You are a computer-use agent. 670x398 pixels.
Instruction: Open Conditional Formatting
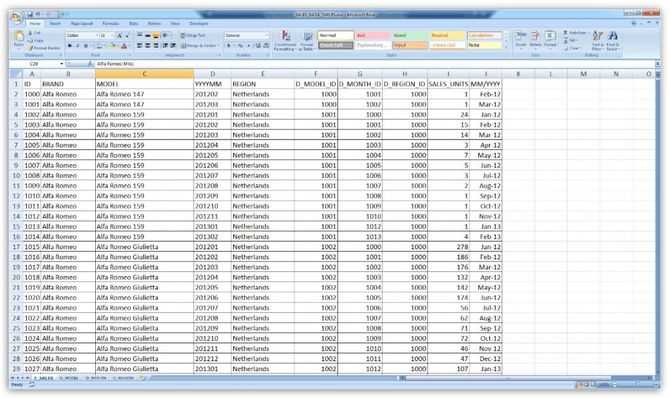(285, 41)
